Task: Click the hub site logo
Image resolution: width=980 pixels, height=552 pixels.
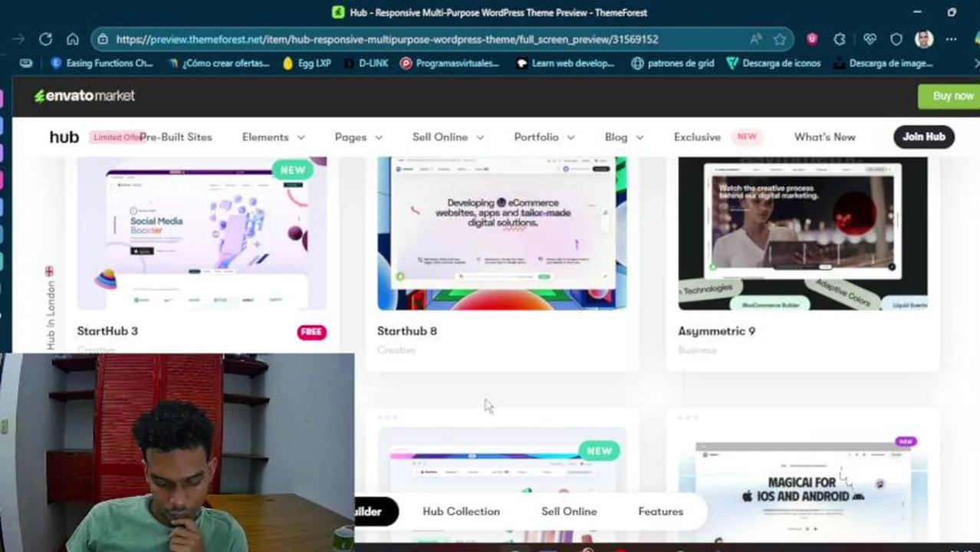Action: point(64,137)
